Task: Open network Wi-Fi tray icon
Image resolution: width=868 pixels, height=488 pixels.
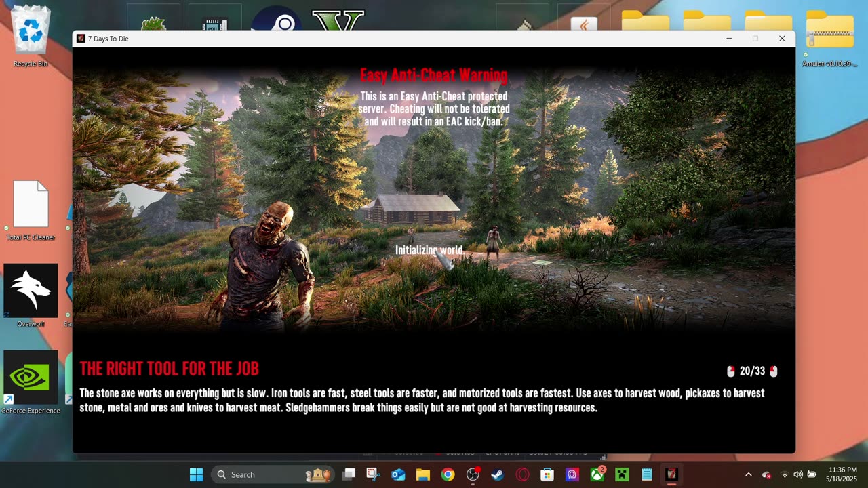Action: 785,474
